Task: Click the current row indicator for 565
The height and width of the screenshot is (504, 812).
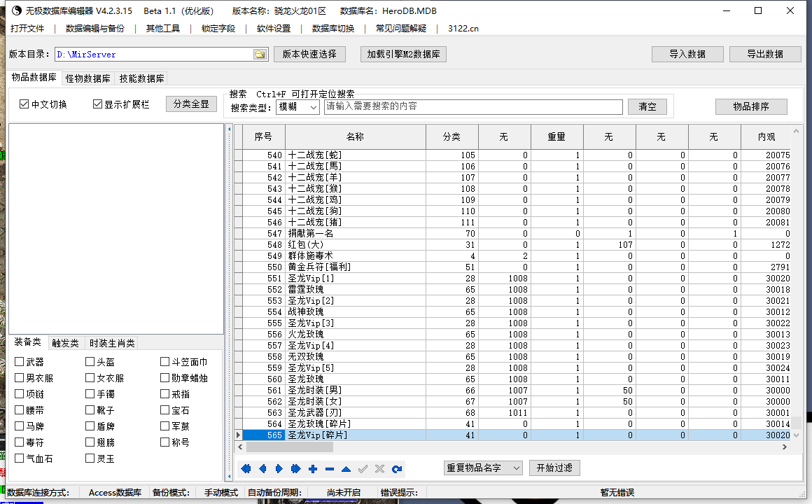Action: tap(238, 435)
